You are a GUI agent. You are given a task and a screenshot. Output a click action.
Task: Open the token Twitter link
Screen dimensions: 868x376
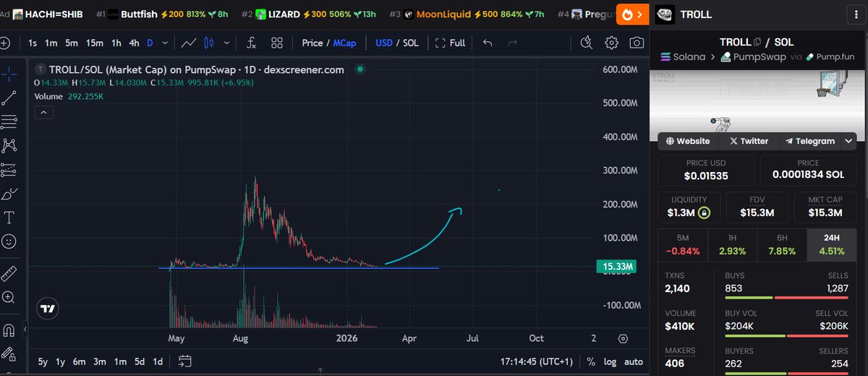click(x=749, y=141)
